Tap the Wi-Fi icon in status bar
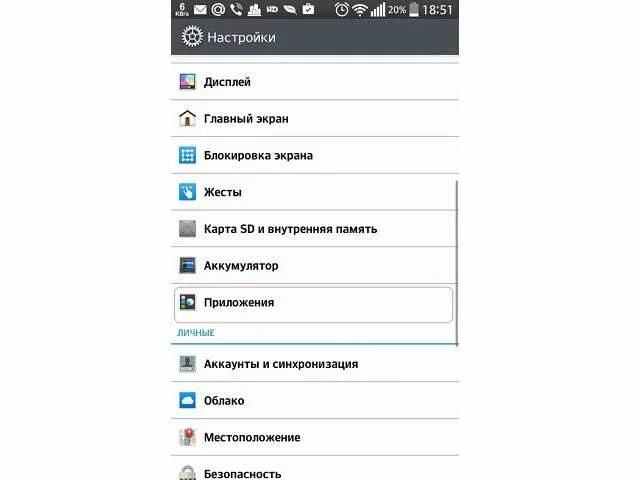Screen dimensions: 640x480 tap(360, 10)
